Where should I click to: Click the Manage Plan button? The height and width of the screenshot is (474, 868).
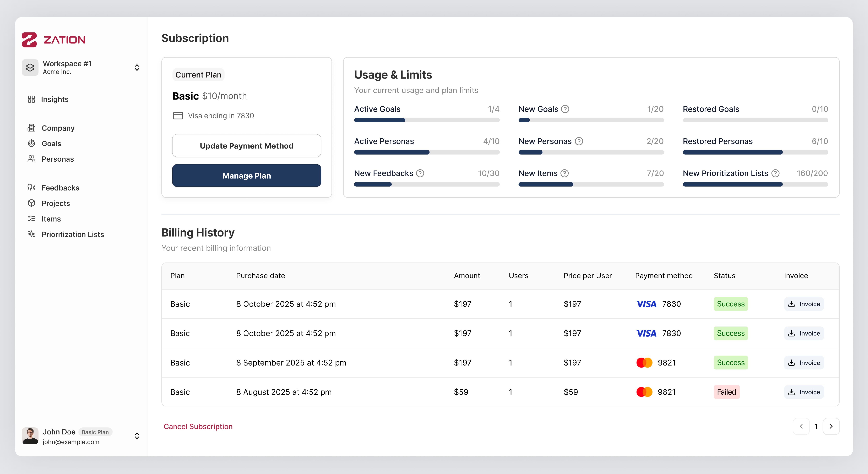click(x=246, y=175)
